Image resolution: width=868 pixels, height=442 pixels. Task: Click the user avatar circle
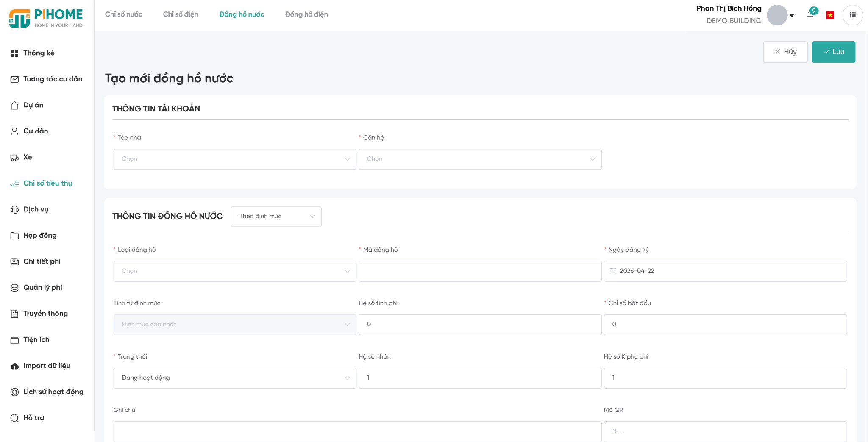point(777,15)
